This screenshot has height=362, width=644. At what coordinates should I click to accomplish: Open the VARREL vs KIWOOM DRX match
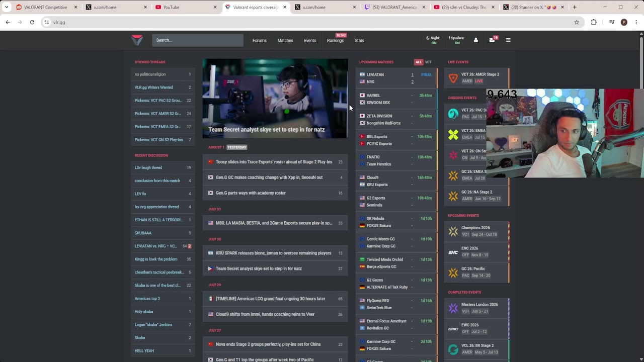396,99
